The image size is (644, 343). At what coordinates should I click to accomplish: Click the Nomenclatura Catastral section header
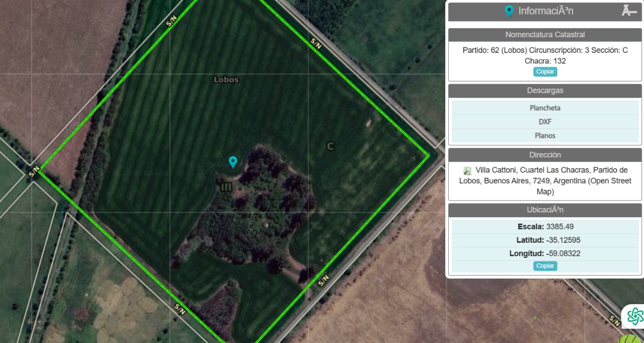coord(545,35)
